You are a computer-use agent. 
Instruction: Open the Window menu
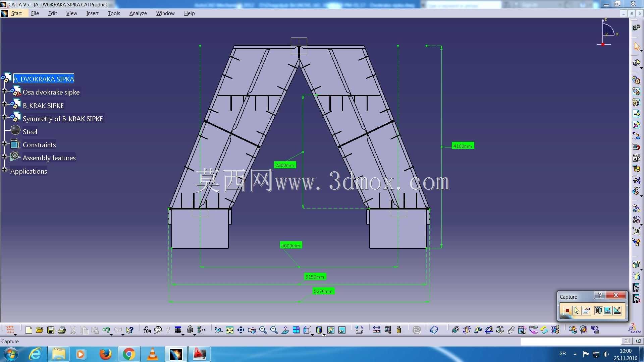pyautogui.click(x=165, y=13)
